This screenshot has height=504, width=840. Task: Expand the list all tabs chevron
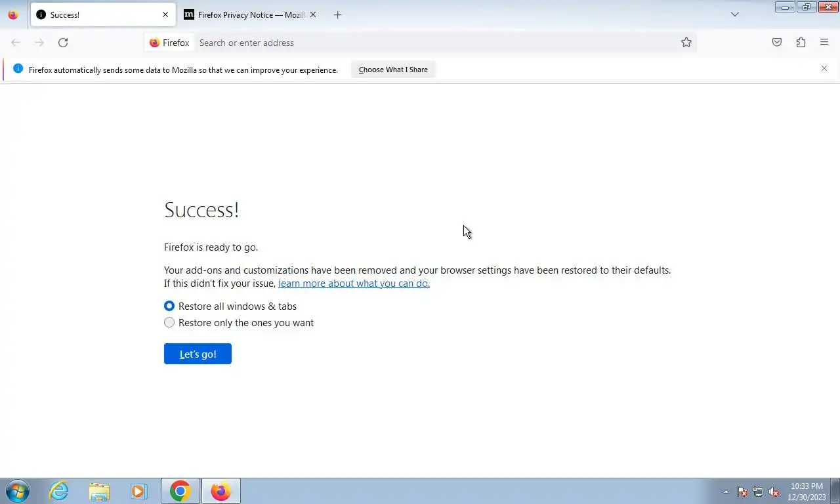coord(735,14)
